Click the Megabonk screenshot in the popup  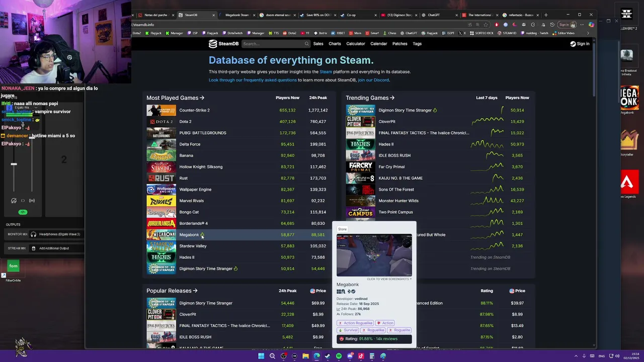click(374, 255)
